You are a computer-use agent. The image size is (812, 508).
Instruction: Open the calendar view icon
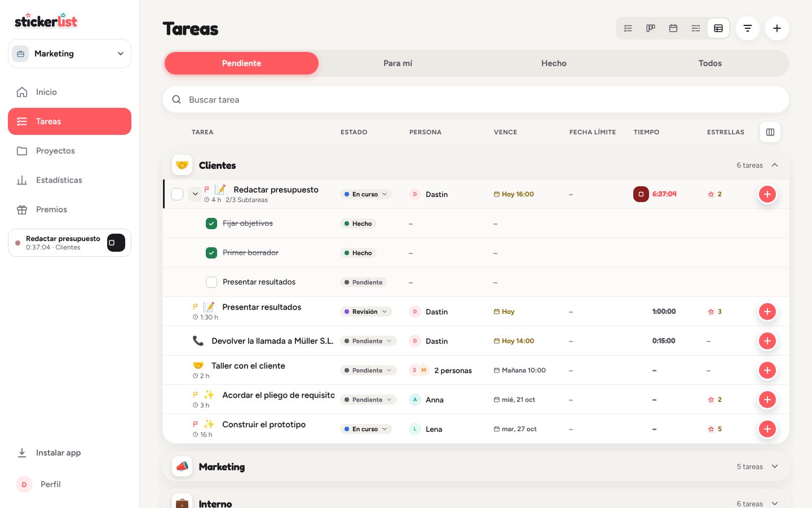pyautogui.click(x=673, y=28)
